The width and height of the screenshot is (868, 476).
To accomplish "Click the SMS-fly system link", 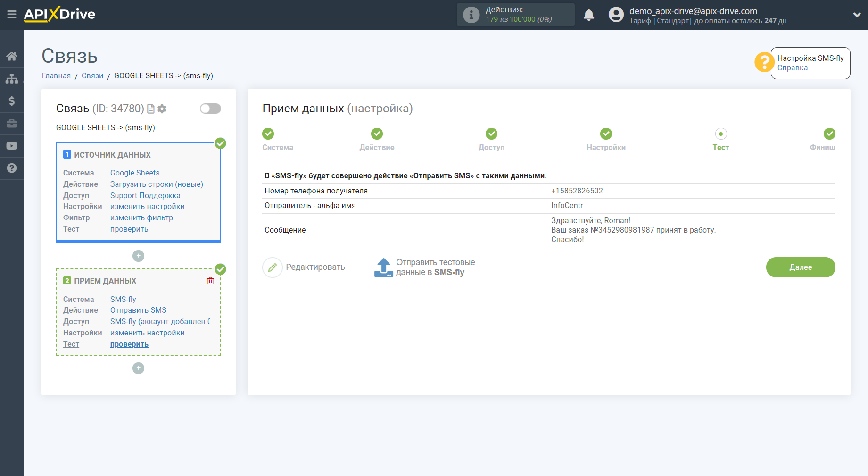I will (x=123, y=300).
